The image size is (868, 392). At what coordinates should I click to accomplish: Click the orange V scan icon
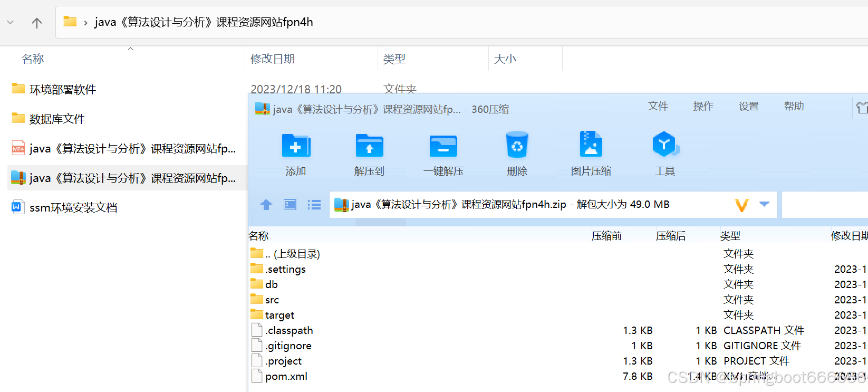pyautogui.click(x=742, y=205)
